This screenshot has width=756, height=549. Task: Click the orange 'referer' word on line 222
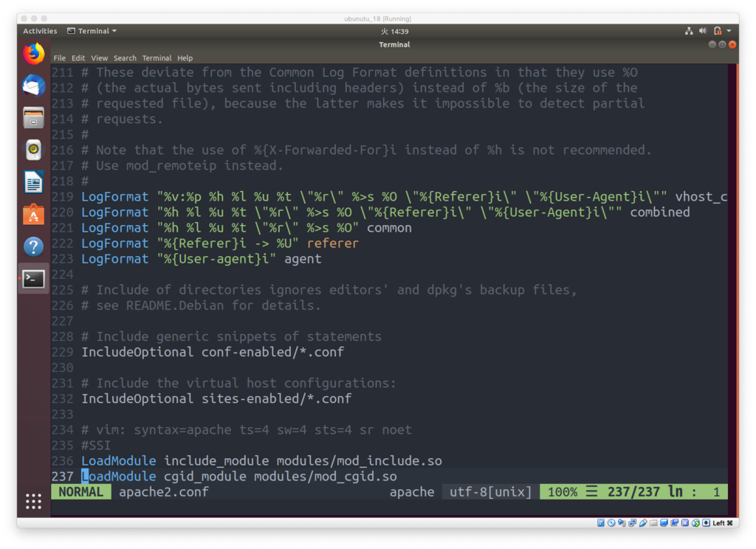point(333,244)
